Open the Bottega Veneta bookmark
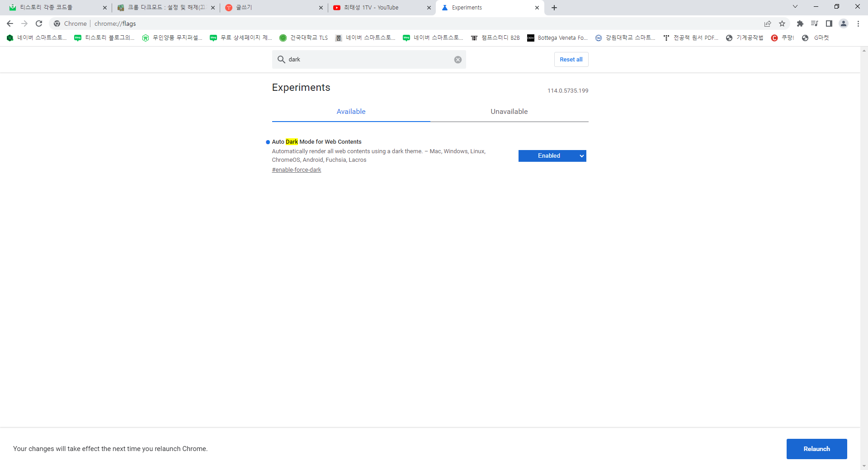The image size is (868, 470). [x=557, y=38]
